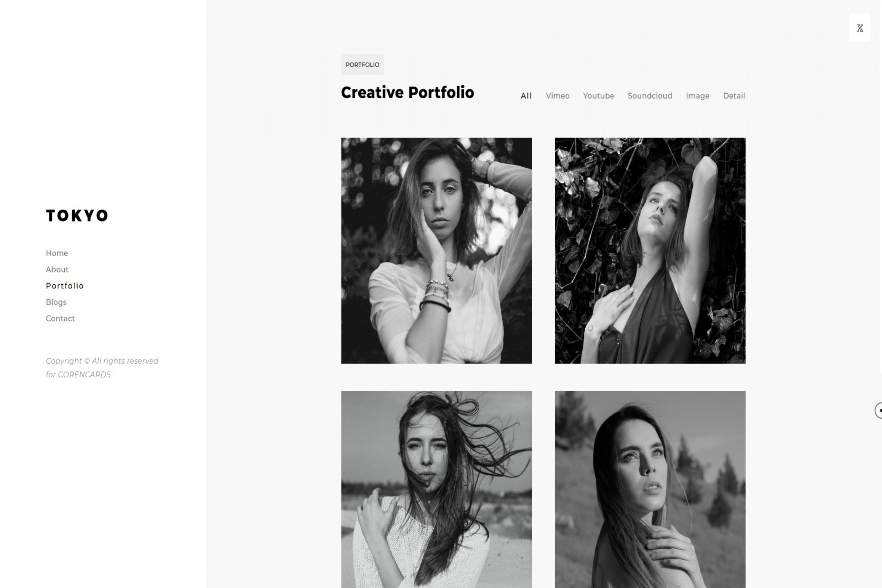Image resolution: width=882 pixels, height=588 pixels.
Task: Filter portfolio by Image
Action: click(x=698, y=96)
